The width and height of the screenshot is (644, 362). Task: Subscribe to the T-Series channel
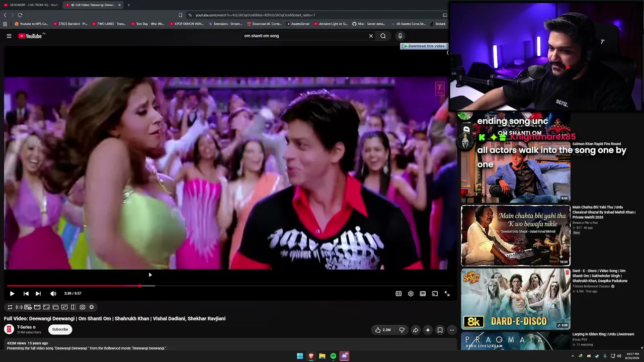pos(60,329)
